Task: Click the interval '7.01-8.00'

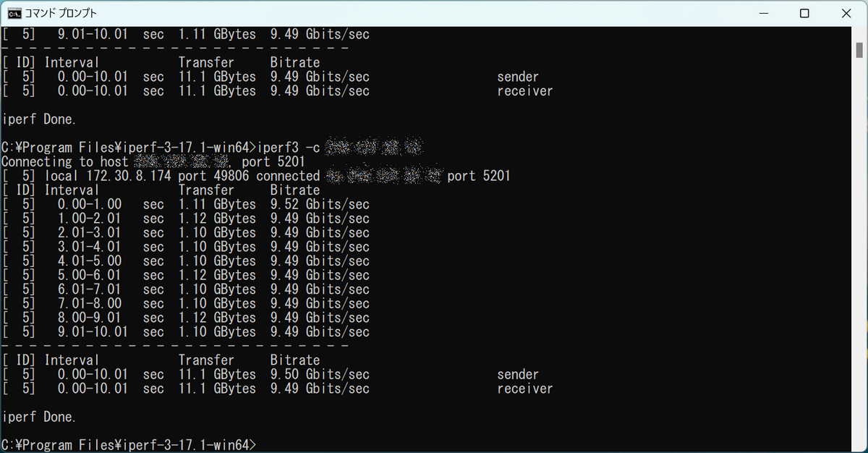Action: click(90, 304)
